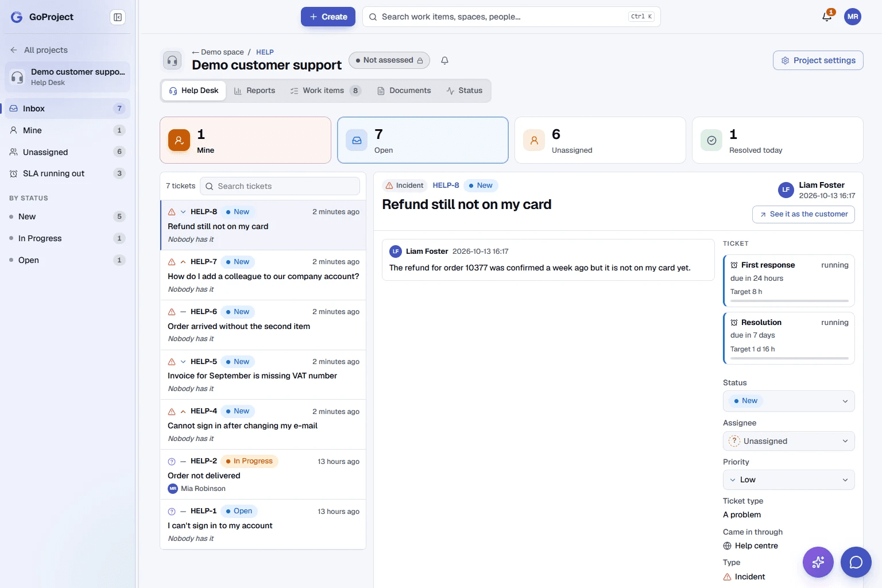Click the Liam Foster LF avatar in header
882x588 pixels.
(x=786, y=189)
